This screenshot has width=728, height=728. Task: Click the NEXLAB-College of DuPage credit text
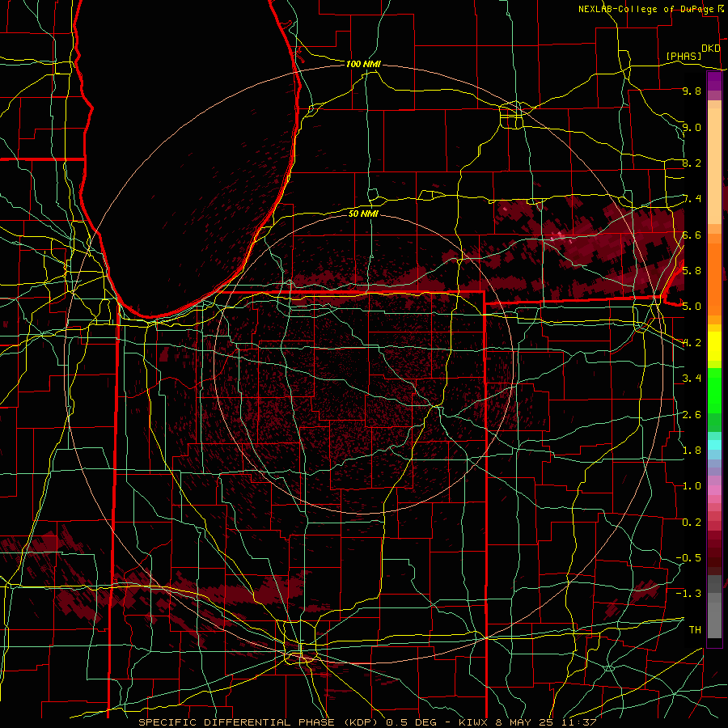pos(645,9)
